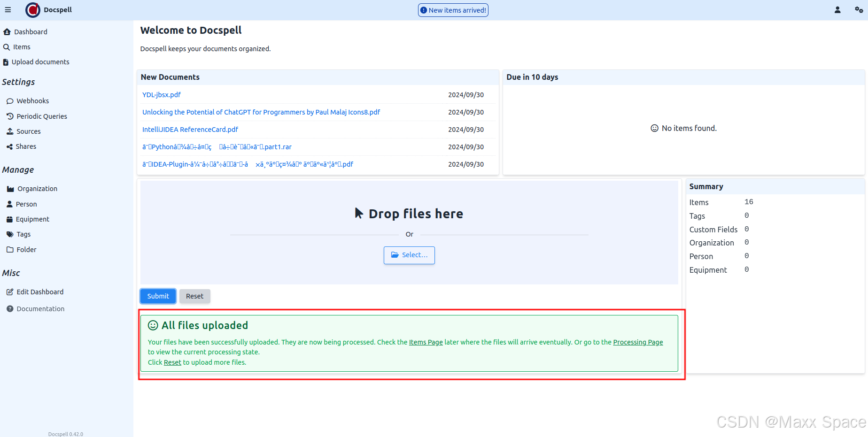Click the Person user icon
Image resolution: width=868 pixels, height=437 pixels.
pyautogui.click(x=9, y=204)
